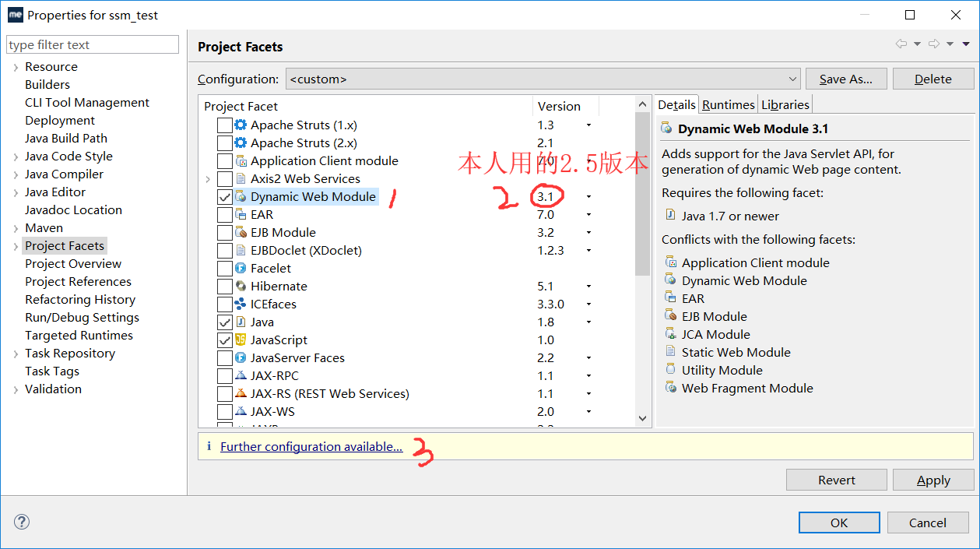Click the Dynamic Web Module globe icon in facet list
Image resolution: width=980 pixels, height=549 pixels.
click(x=241, y=196)
